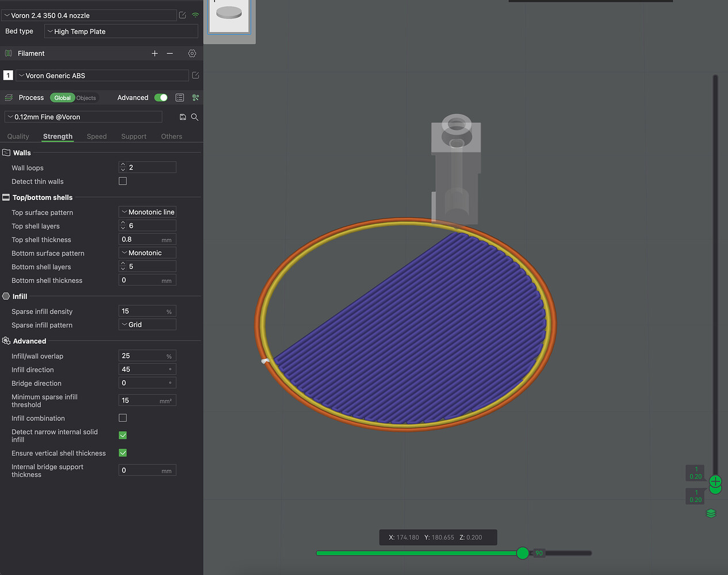Switch Process scope to Global
The image size is (728, 575).
pos(63,98)
